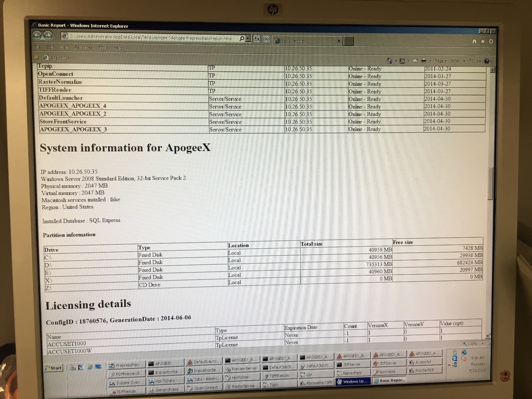
Task: Open a new blank tab
Action: (348, 41)
